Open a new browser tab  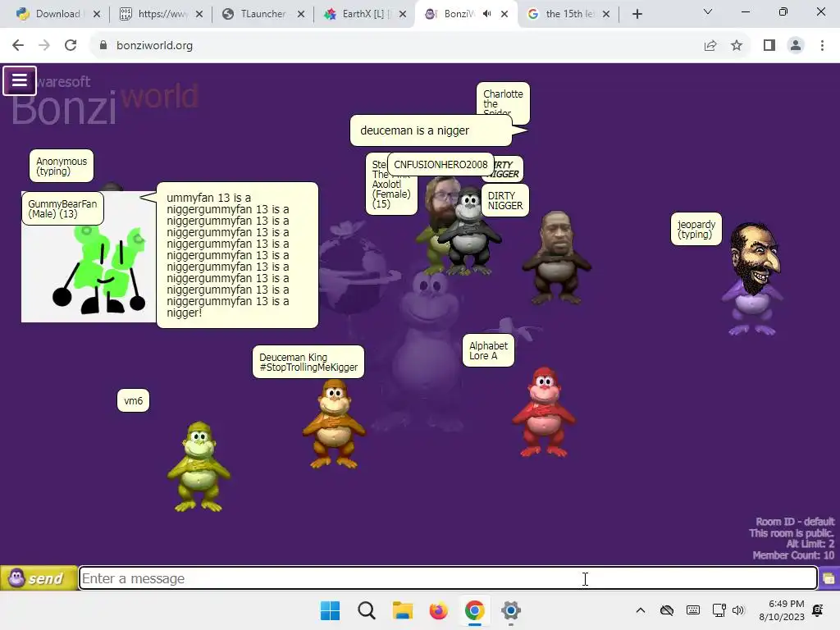tap(637, 14)
